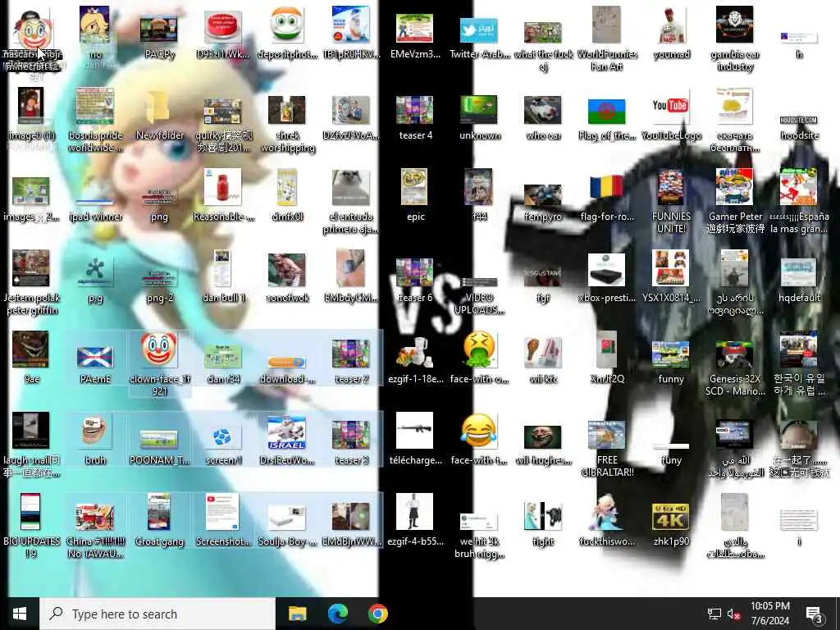The height and width of the screenshot is (630, 840).
Task: Select the Soulja-Boy-... desktop image
Action: pos(287,526)
